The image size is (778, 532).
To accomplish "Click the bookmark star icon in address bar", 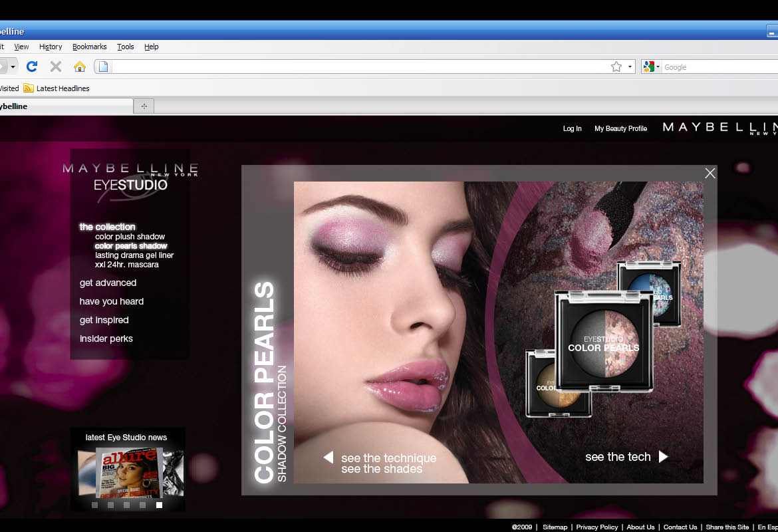I will (616, 66).
